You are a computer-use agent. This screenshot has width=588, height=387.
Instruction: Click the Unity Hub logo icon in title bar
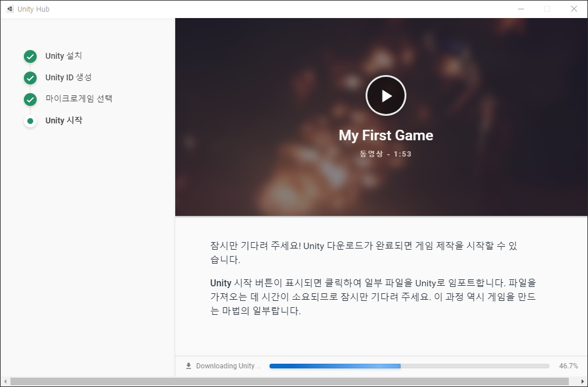click(10, 9)
